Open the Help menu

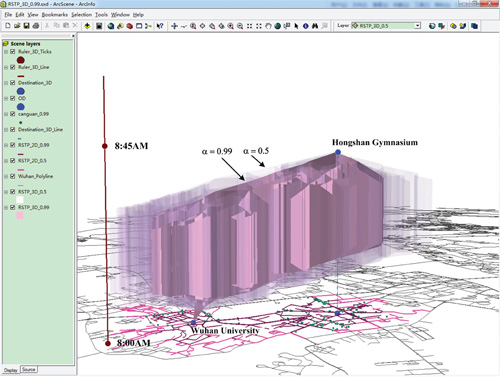(x=138, y=15)
